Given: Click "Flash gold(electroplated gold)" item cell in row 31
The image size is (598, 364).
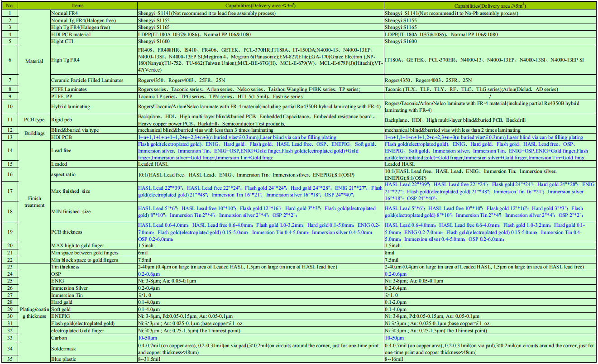Looking at the screenshot, I should click(x=93, y=323).
